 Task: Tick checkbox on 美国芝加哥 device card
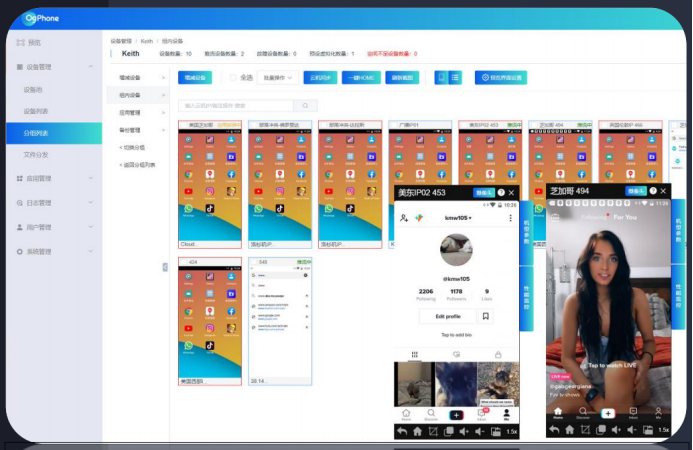pyautogui.click(x=184, y=125)
